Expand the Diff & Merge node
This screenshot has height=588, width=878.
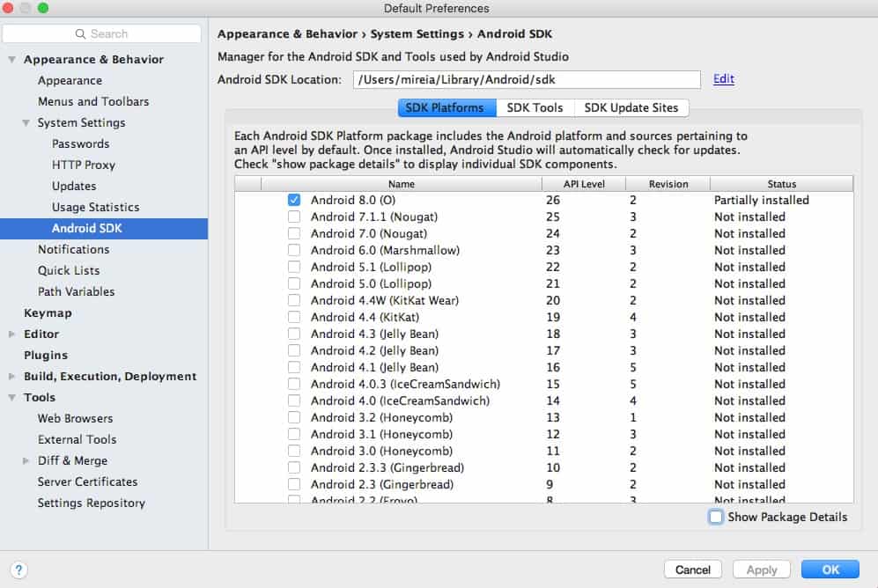click(26, 460)
